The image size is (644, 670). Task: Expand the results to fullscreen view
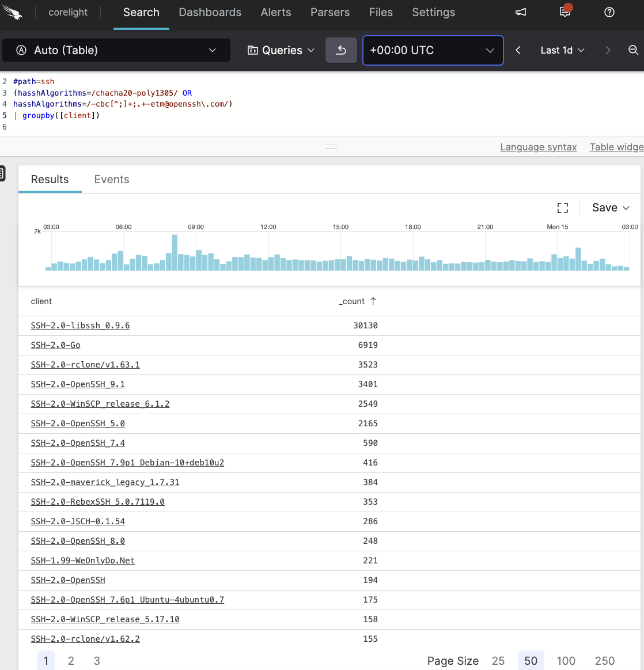(x=563, y=207)
